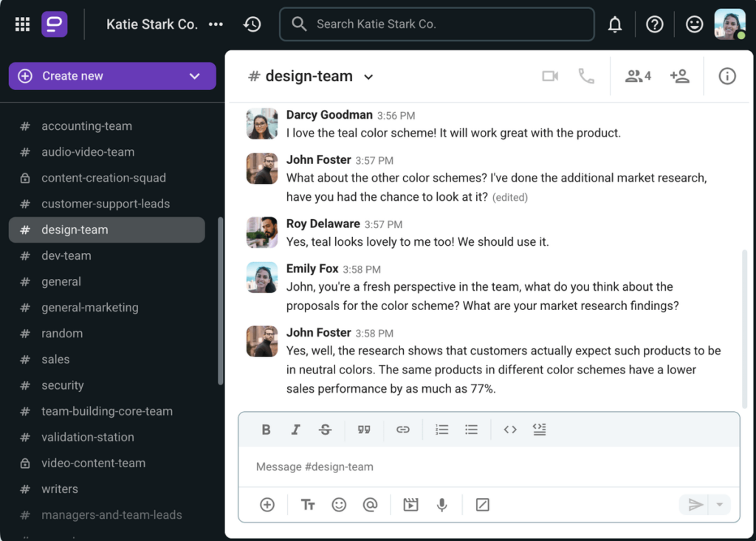Insert a link in the message
This screenshot has height=541, width=756.
pos(402,430)
